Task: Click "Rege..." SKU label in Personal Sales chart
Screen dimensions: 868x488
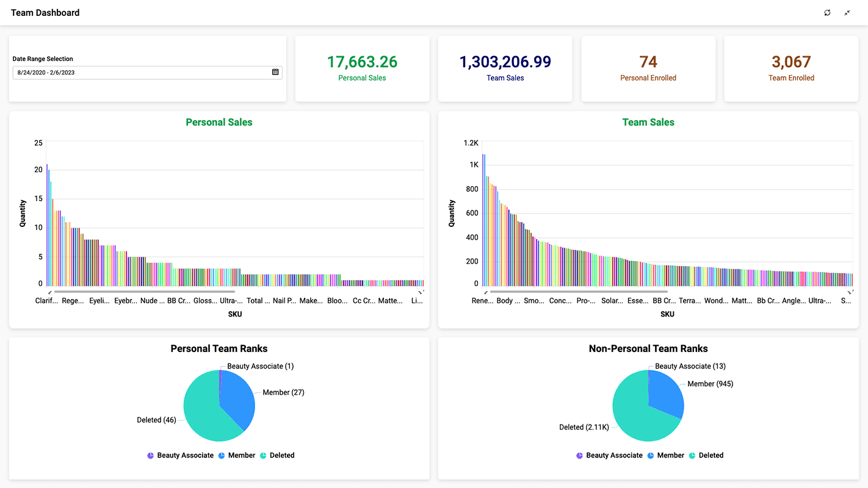Action: pos(73,301)
